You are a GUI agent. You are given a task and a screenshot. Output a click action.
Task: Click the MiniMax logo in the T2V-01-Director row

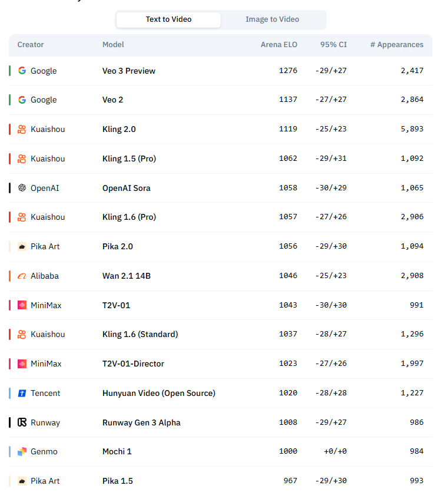pyautogui.click(x=22, y=364)
